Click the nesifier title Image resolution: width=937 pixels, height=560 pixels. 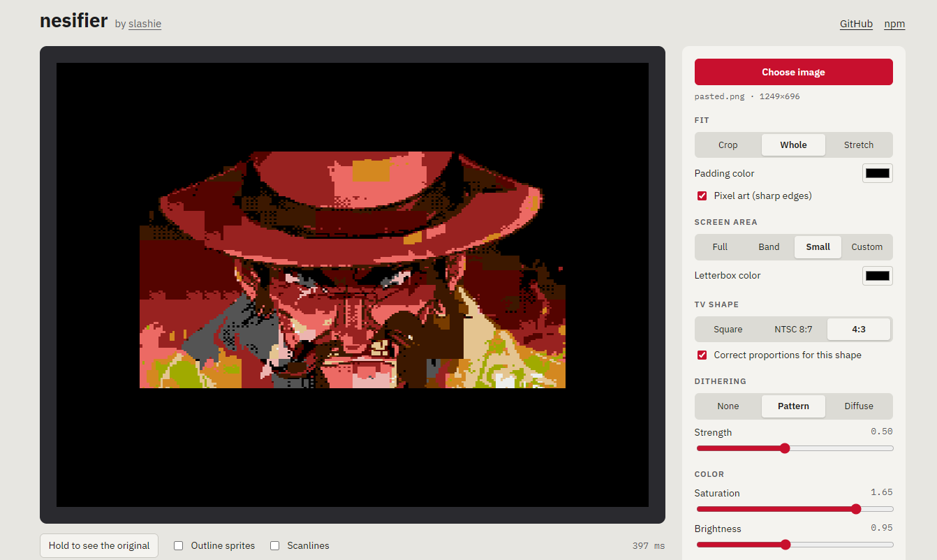(73, 21)
